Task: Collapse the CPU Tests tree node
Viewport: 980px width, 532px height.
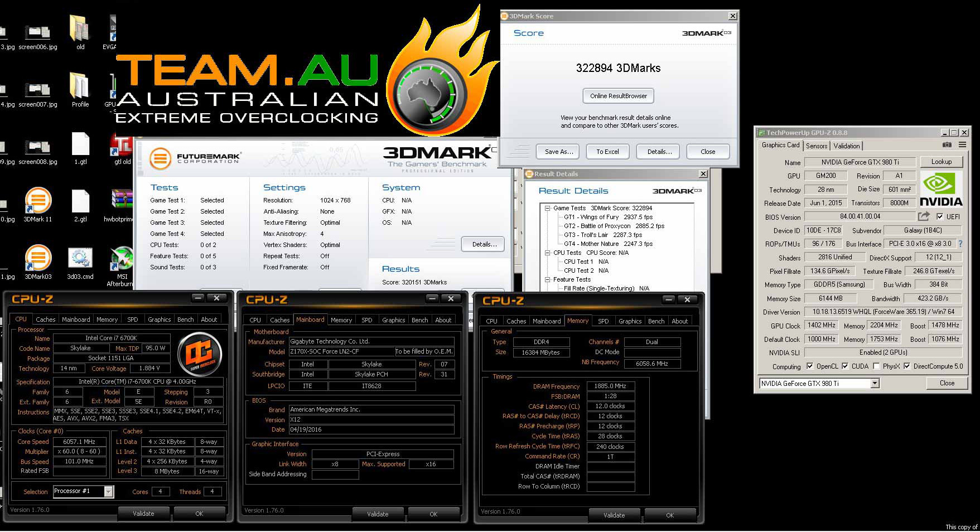Action: pyautogui.click(x=548, y=253)
